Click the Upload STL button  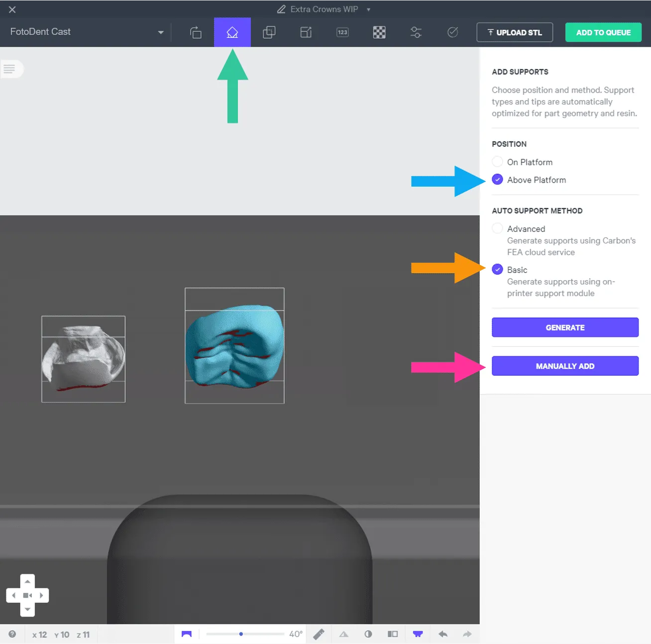[x=515, y=32]
